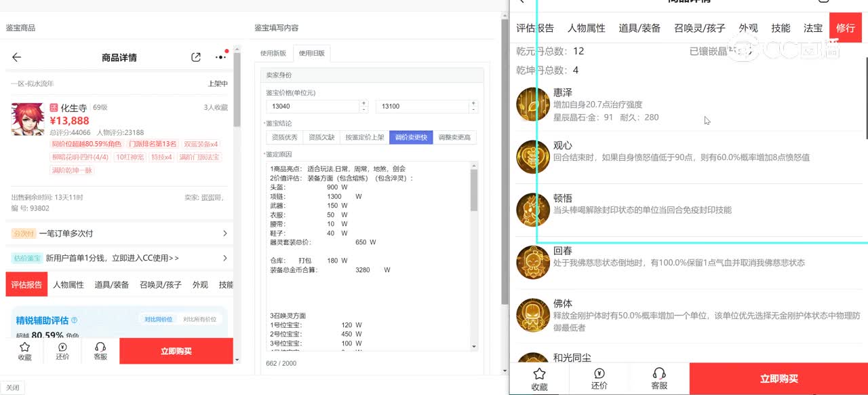This screenshot has height=395, width=868.
Task: Click textarea scrollbar down arrow
Action: point(474,347)
